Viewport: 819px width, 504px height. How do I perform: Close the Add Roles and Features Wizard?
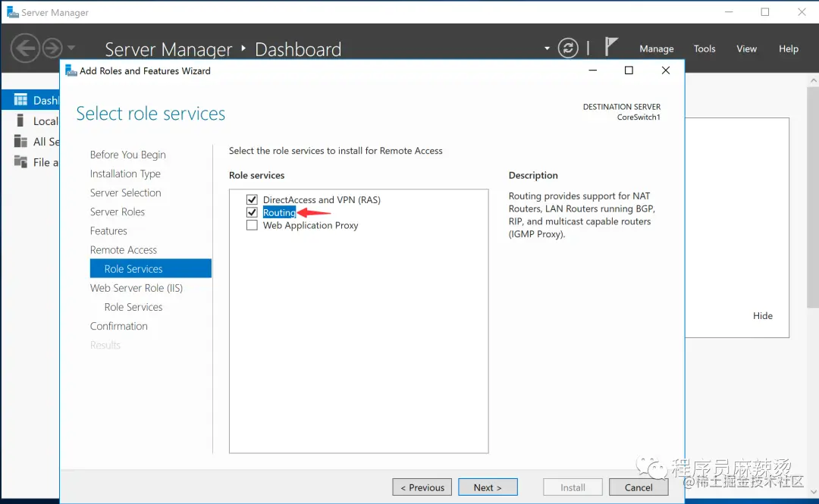666,70
